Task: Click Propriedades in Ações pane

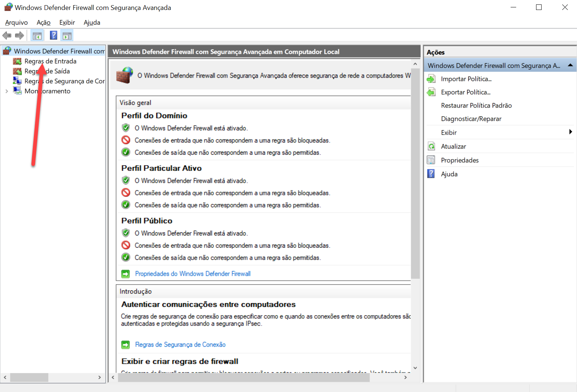Action: click(460, 160)
